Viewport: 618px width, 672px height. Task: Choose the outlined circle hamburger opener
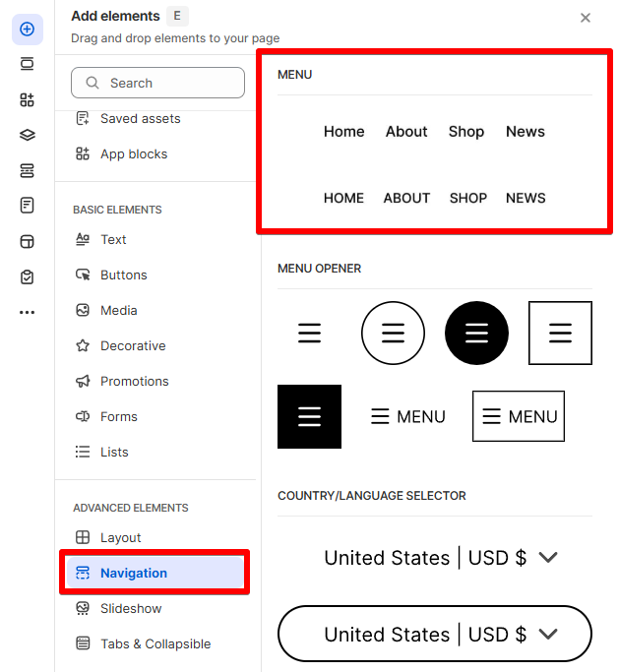click(x=393, y=333)
